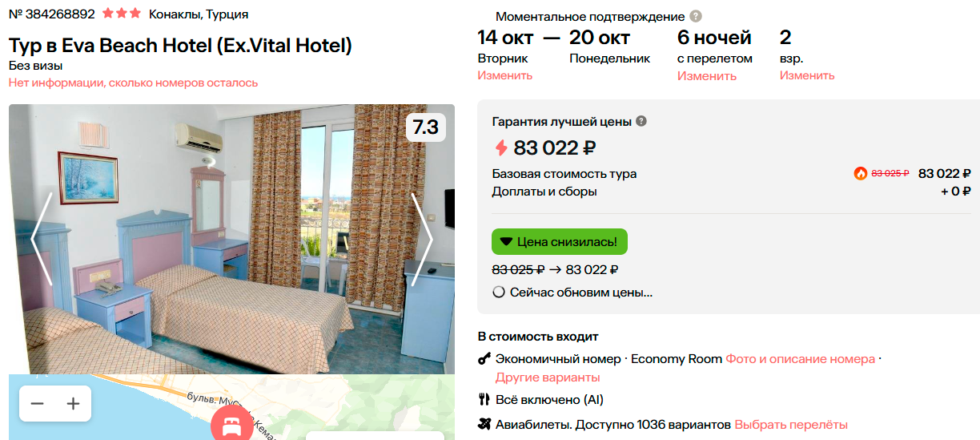Open Другие варианты room options
This screenshot has height=440, width=980.
tap(548, 377)
